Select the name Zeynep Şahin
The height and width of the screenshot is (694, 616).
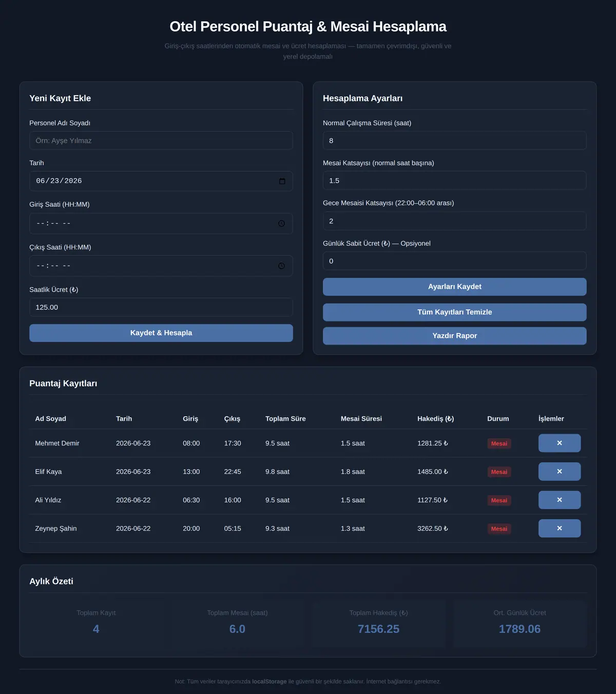pos(56,529)
